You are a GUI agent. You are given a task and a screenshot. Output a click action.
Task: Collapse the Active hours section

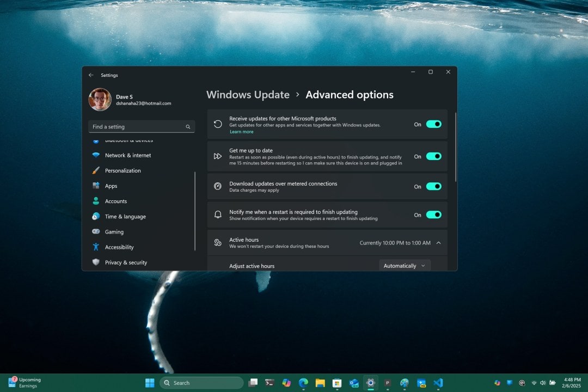tap(439, 243)
